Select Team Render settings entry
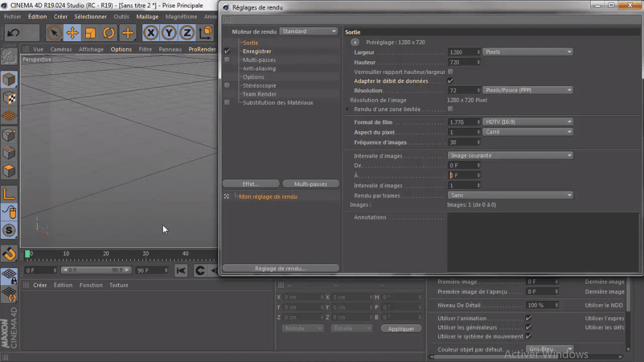The height and width of the screenshot is (362, 644). click(x=259, y=94)
